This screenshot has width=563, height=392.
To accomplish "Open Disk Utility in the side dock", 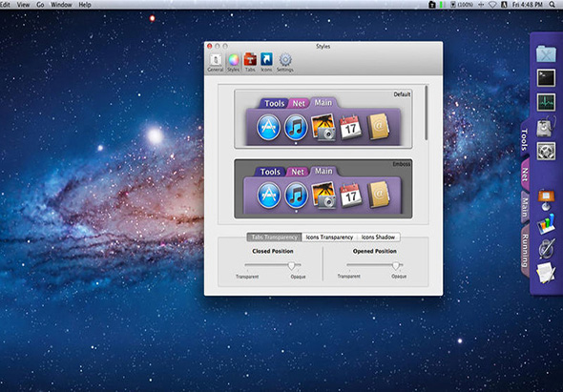I will (546, 127).
